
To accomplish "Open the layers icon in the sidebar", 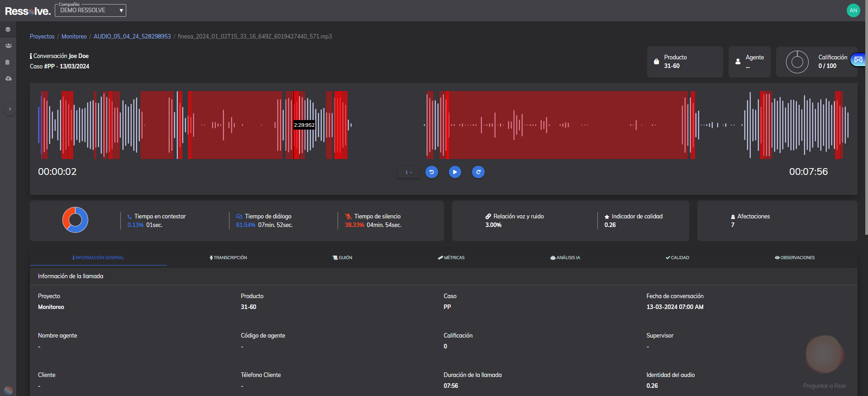I will pos(8,29).
